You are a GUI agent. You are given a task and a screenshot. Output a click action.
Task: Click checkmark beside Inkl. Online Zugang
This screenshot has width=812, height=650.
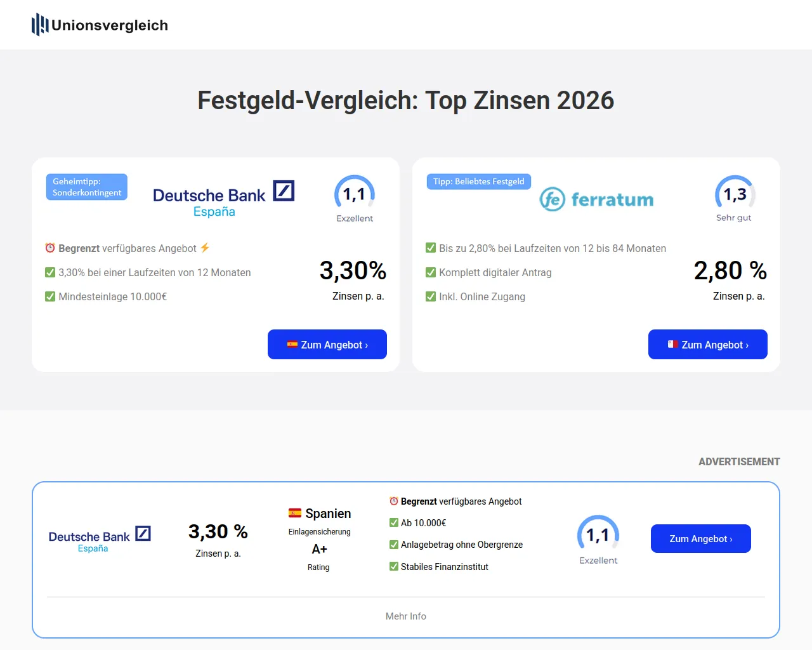click(x=431, y=296)
